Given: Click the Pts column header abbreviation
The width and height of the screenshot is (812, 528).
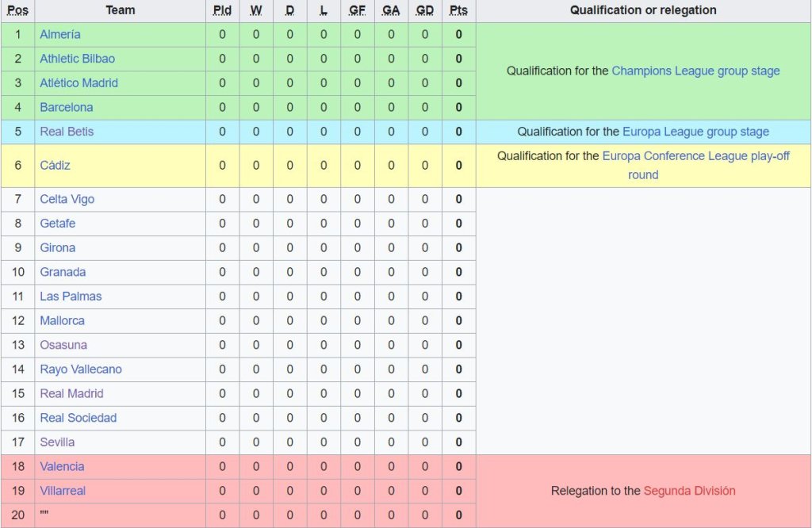Looking at the screenshot, I should click(458, 10).
